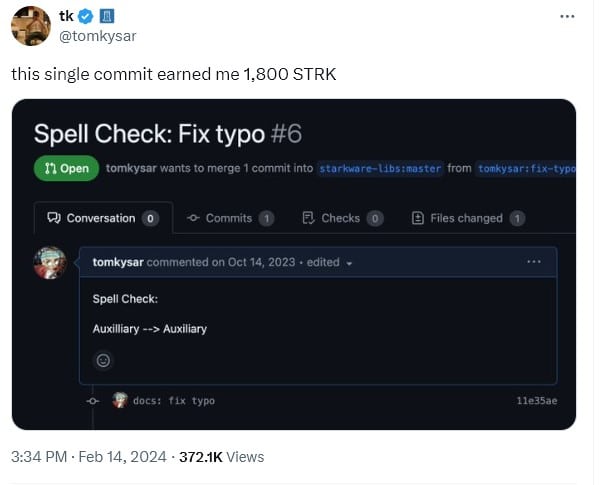604x485 pixels.
Task: Click the commit author mini avatar
Action: 120,400
